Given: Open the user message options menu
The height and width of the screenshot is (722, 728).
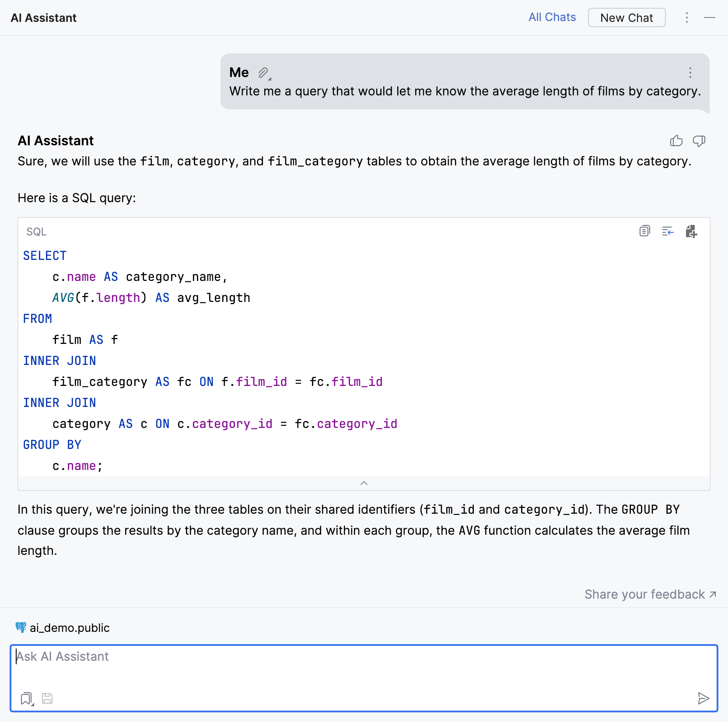Looking at the screenshot, I should coord(690,73).
